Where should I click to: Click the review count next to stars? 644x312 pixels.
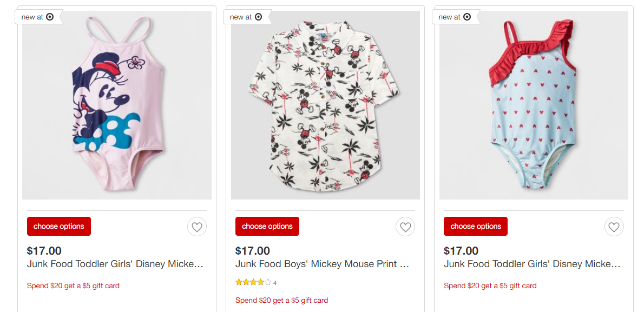[x=275, y=283]
